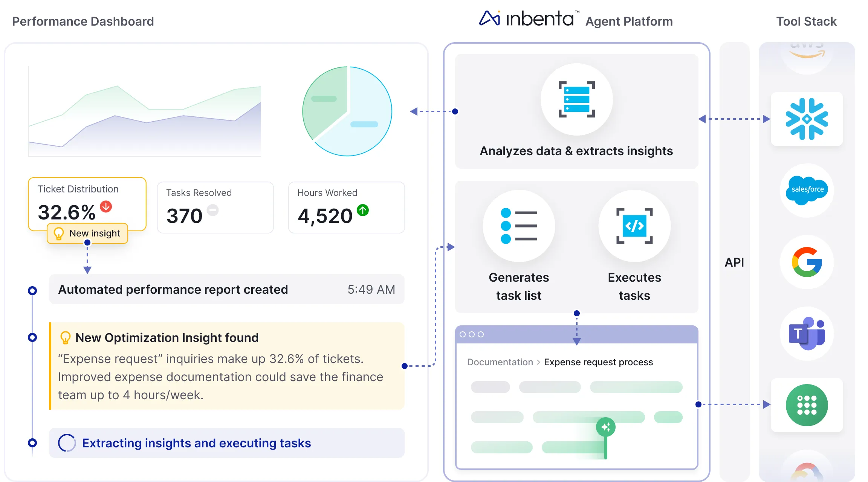Screen dimensions: 868x482
Task: Click the pie chart graphic
Action: 347,111
